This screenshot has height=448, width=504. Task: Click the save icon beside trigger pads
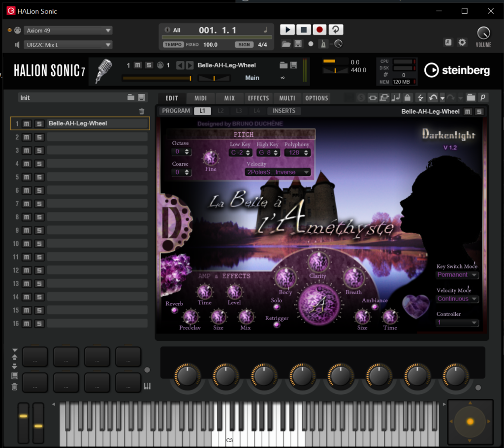coord(14,376)
